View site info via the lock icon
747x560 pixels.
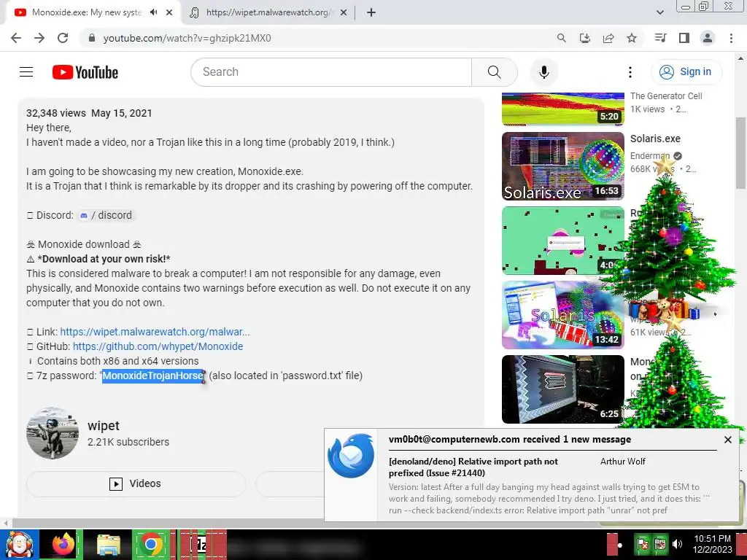click(92, 38)
